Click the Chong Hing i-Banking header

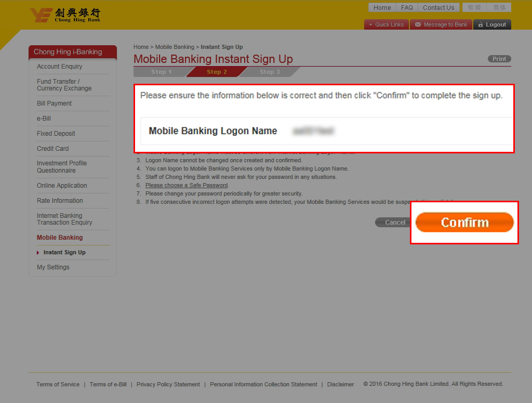pyautogui.click(x=73, y=52)
